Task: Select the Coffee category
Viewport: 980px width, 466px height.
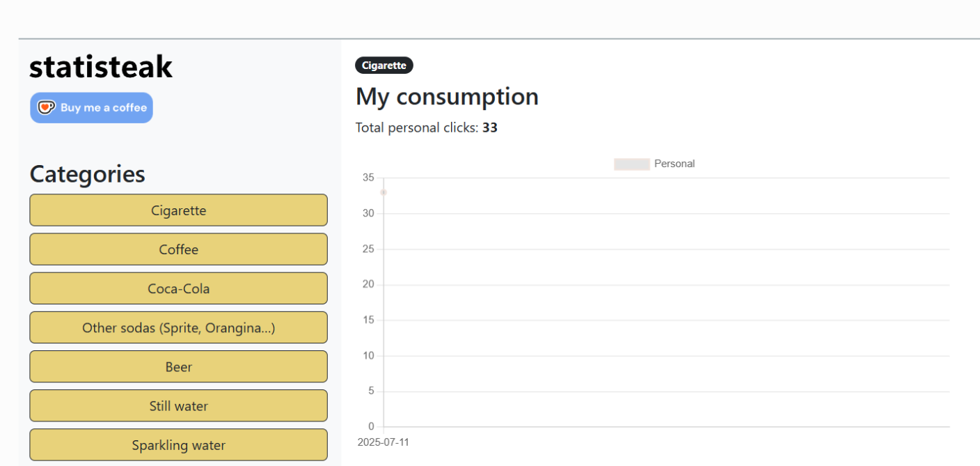Action: pyautogui.click(x=178, y=249)
